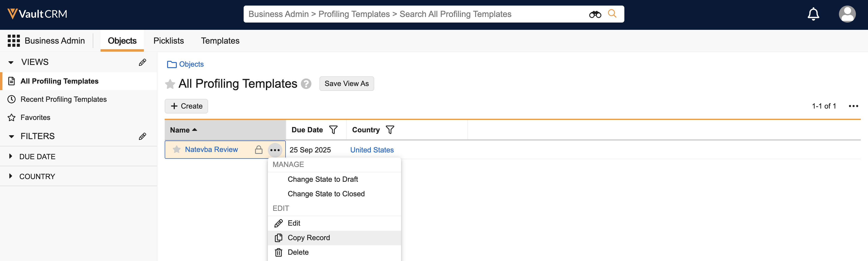Collapse the VIEWS section
Viewport: 868px width, 261px height.
11,62
